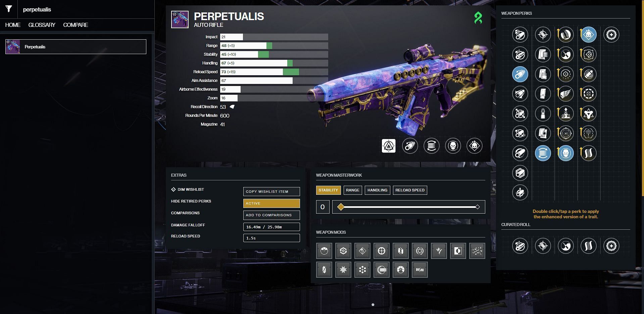Screen dimensions: 644x314
Task: Click the white intrinsic frame icon below weapon
Action: pos(388,146)
